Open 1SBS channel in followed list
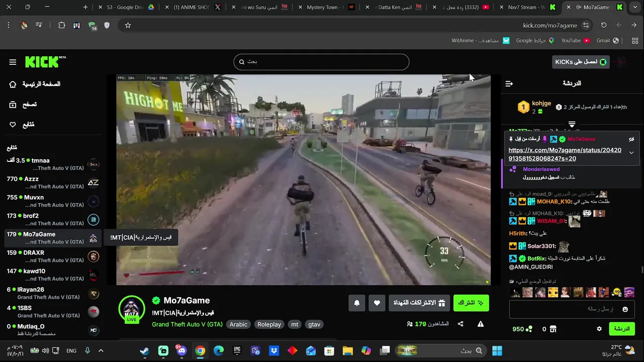Image resolution: width=644 pixels, height=362 pixels. point(53,312)
